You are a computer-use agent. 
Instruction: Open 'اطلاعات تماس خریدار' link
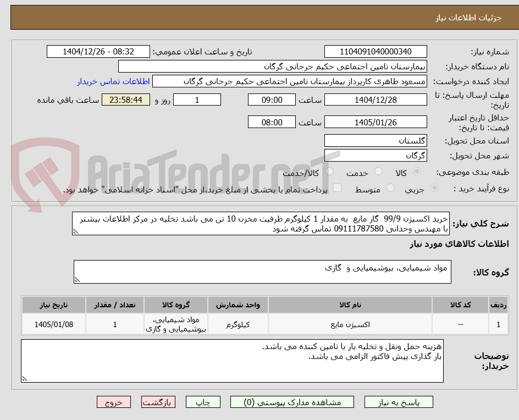click(x=113, y=81)
